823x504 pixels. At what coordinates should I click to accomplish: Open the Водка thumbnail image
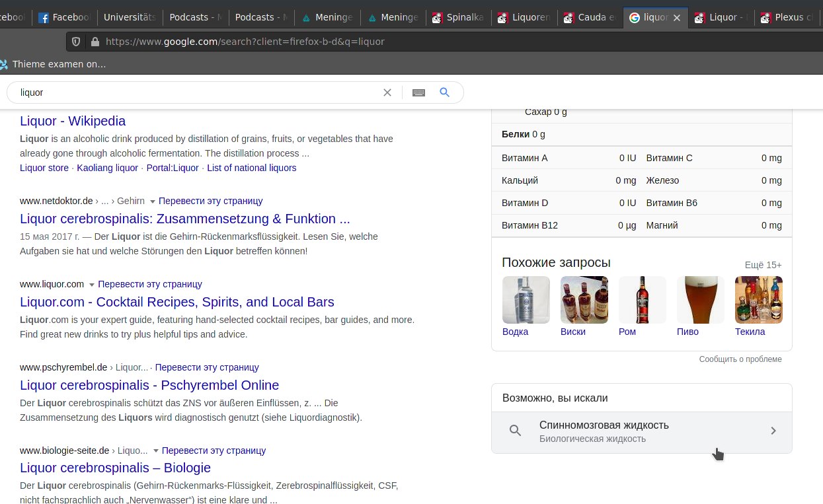point(526,300)
